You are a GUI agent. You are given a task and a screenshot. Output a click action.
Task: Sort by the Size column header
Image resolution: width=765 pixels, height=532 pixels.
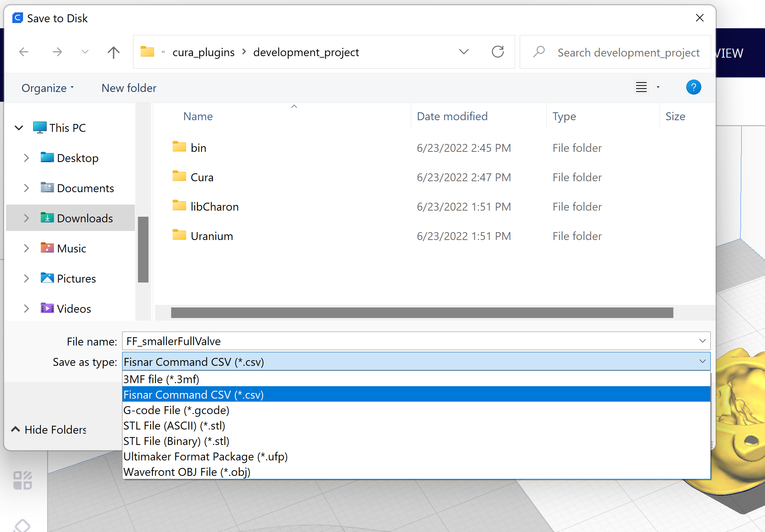pyautogui.click(x=675, y=116)
